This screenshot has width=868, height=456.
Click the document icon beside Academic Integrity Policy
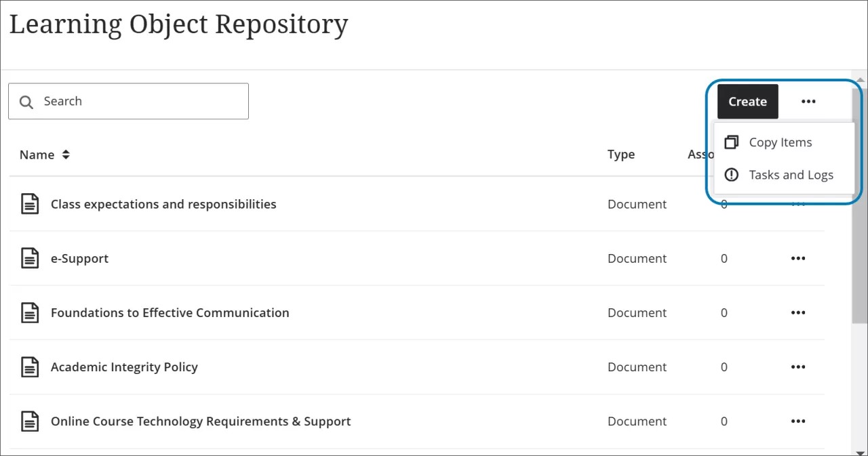pyautogui.click(x=30, y=366)
